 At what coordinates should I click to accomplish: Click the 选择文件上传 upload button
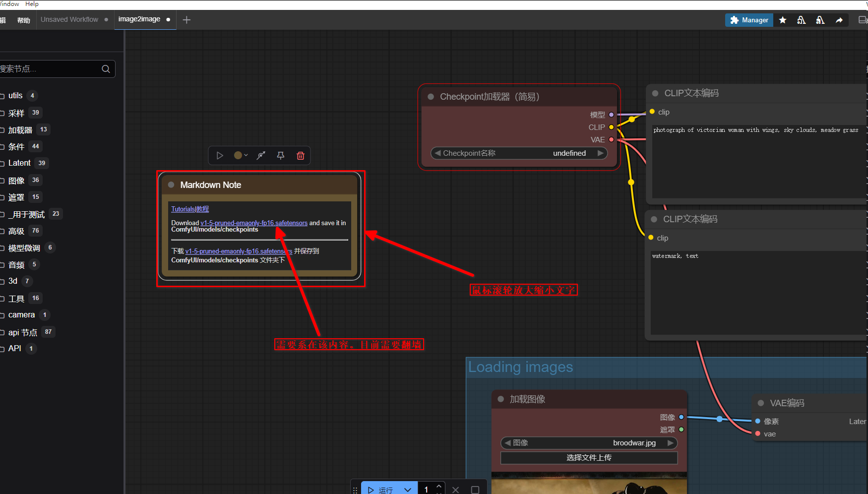[589, 458]
